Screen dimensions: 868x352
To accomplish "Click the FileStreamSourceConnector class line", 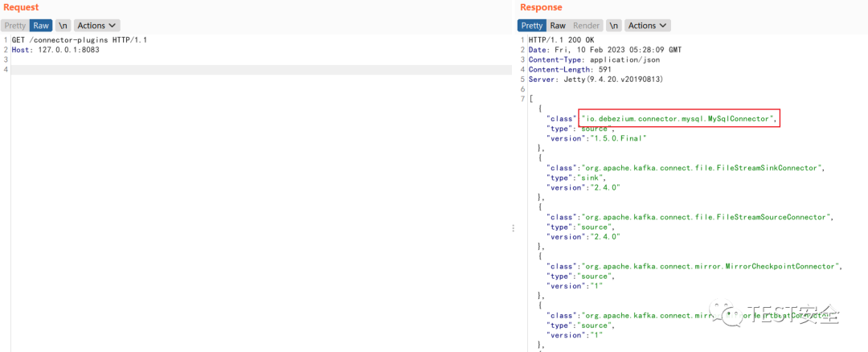I will point(689,217).
